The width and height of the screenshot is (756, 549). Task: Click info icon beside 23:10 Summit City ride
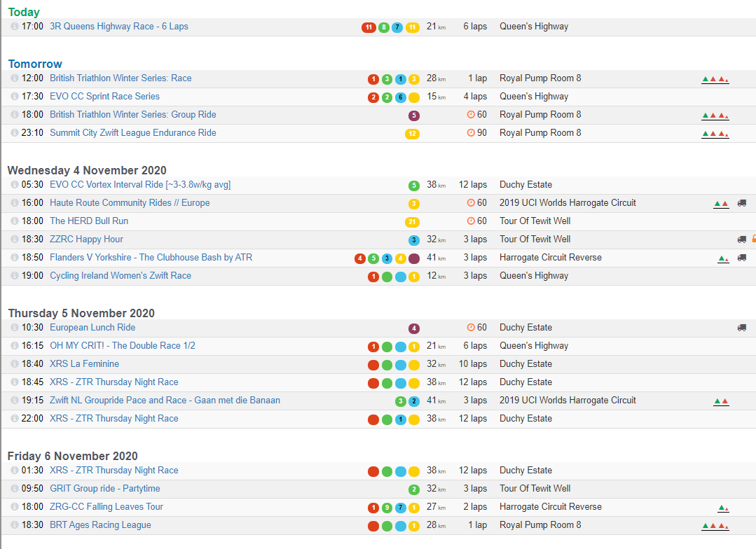[15, 132]
